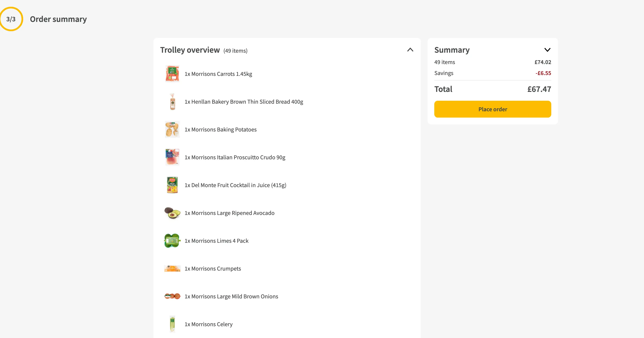Click the Morrisons Carrots 1.45kg item name
The image size is (644, 338).
[x=218, y=74]
